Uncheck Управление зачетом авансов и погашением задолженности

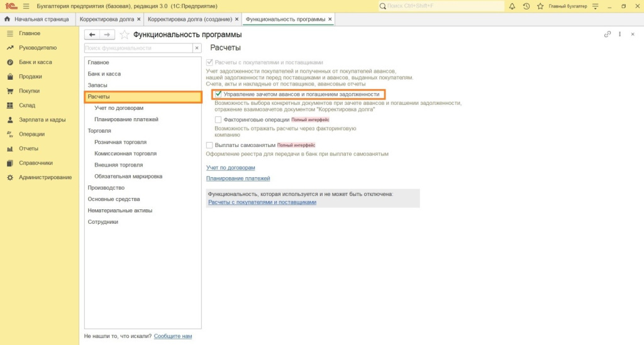[x=218, y=94]
